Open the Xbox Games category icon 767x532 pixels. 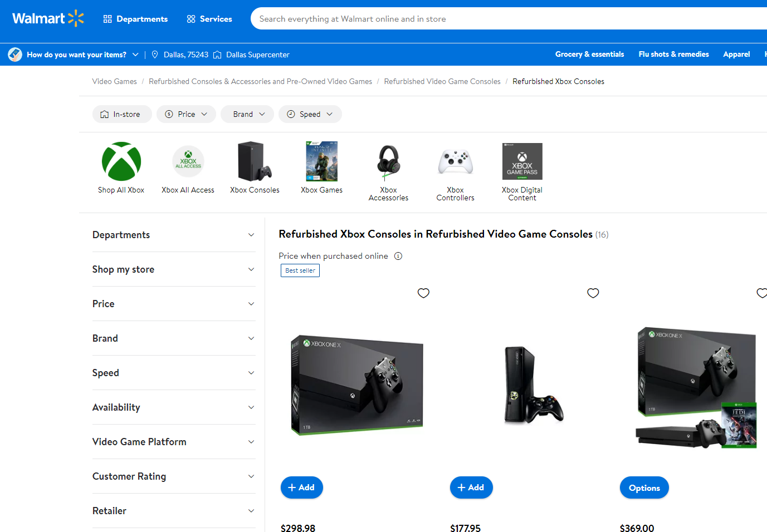coord(321,161)
